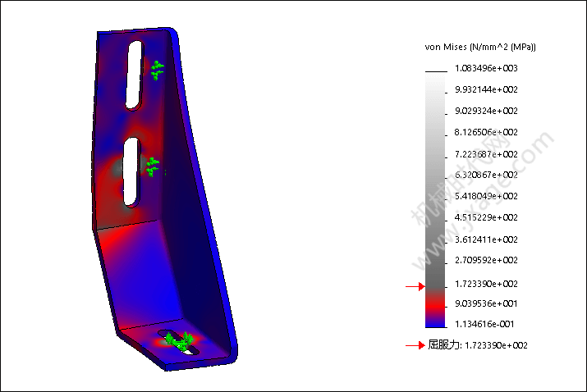This screenshot has height=392, width=587.
Task: Click the von Mises (N/mm^2 (MPa)) legend title
Action: click(480, 47)
